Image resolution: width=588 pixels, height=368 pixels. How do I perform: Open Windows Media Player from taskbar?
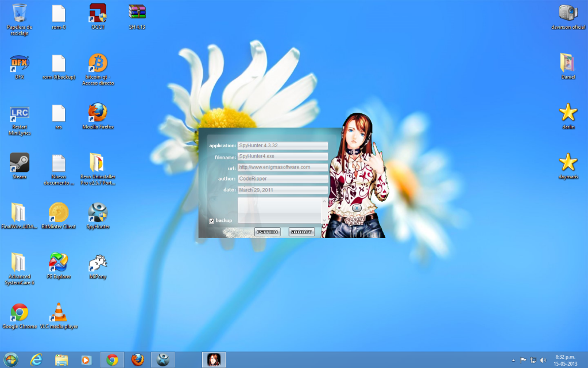pos(86,360)
